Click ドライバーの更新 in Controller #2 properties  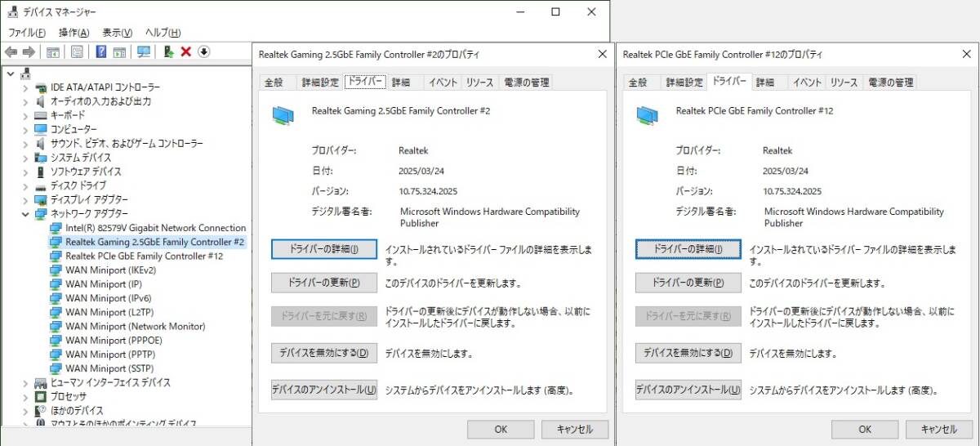(x=324, y=283)
